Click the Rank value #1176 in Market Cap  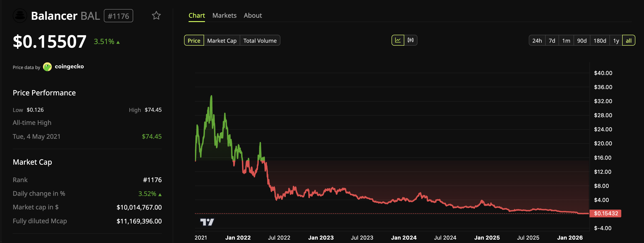(x=152, y=180)
